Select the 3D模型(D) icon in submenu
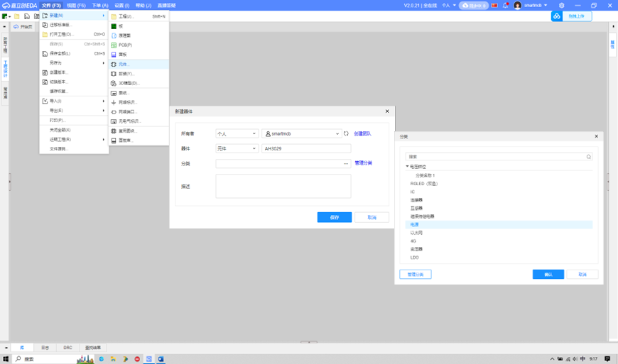 pos(114,84)
